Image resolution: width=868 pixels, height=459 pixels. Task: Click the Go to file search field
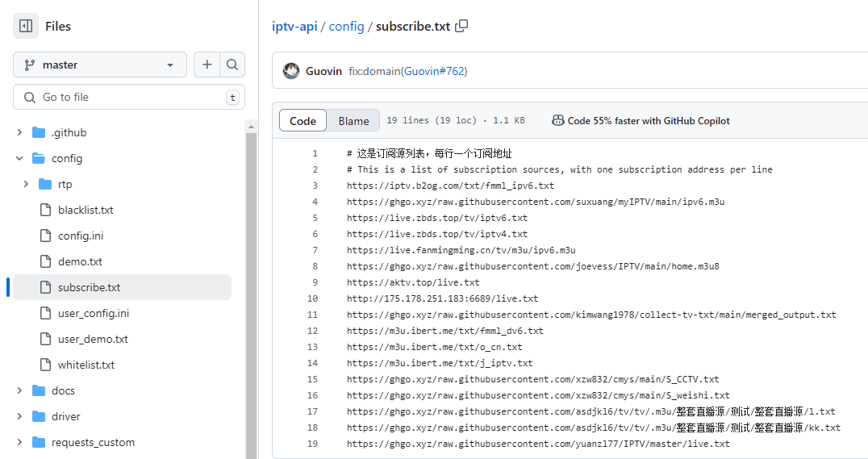(x=129, y=97)
